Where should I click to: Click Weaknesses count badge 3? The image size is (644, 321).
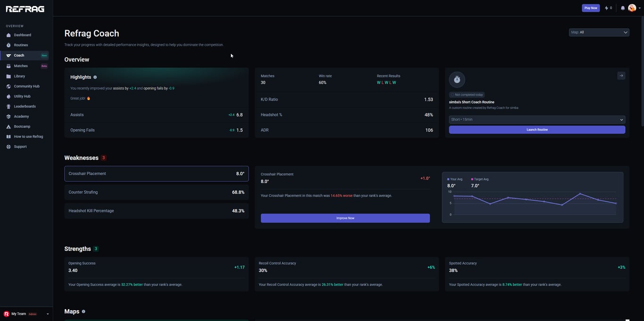(104, 158)
